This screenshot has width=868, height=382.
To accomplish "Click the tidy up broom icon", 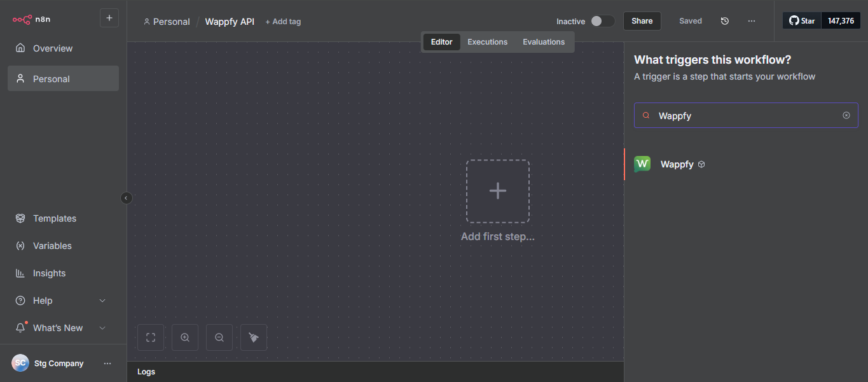I will 254,337.
